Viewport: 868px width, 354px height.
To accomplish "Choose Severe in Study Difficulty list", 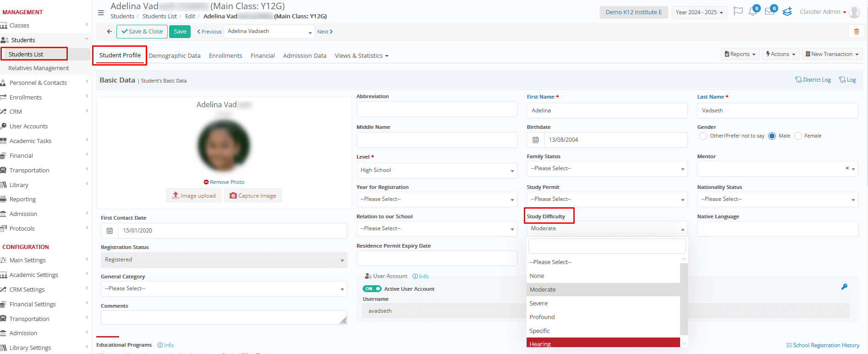I will [x=603, y=304].
